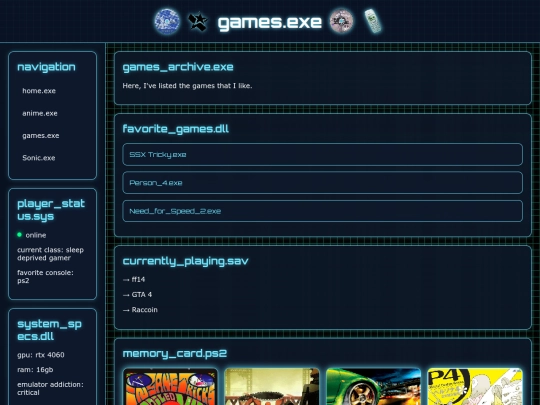Click the 'online' status text
Screen dimensions: 540x405
(36, 235)
